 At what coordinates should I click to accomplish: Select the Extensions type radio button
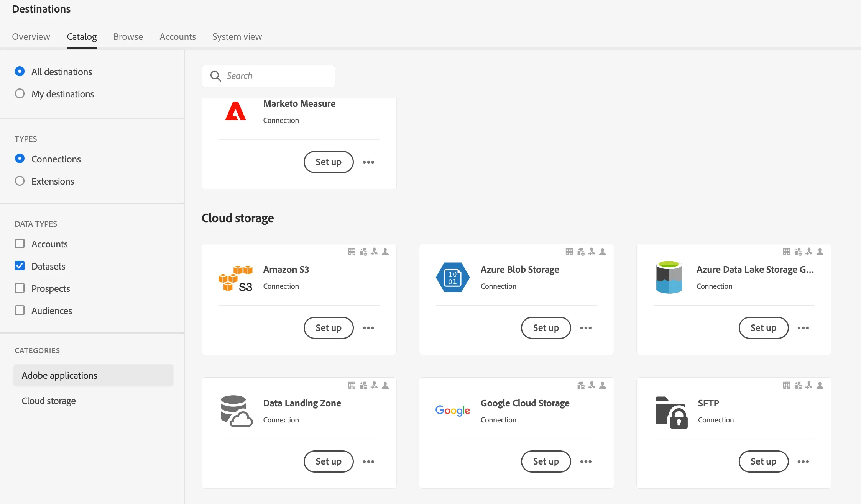tap(20, 181)
